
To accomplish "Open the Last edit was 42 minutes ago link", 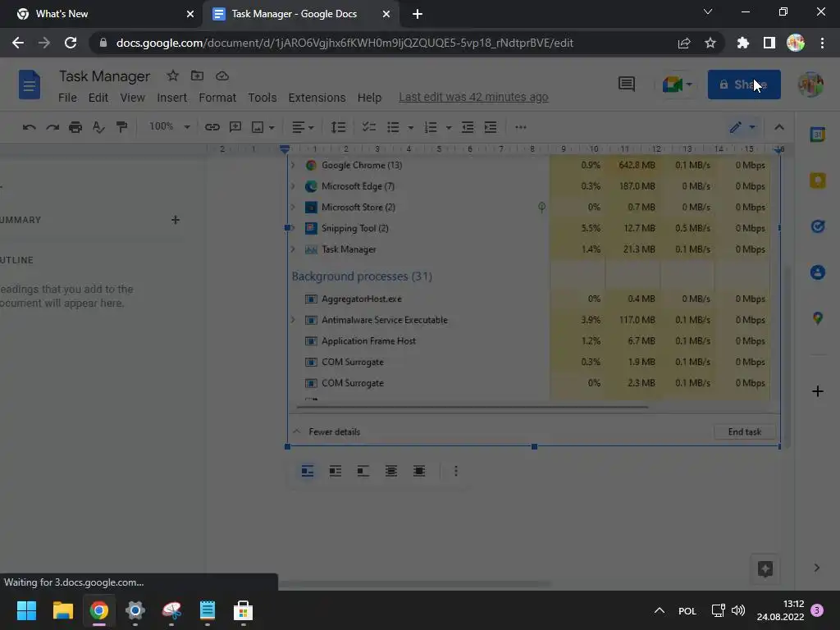I will [x=473, y=97].
